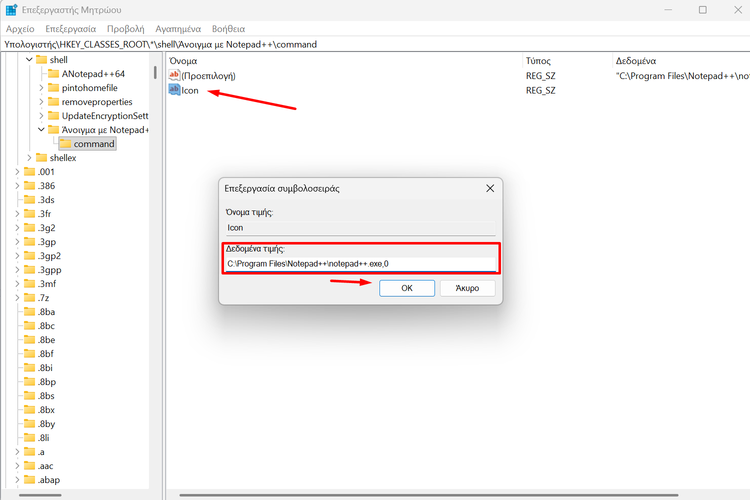Expand the removeproperties key
Image resolution: width=750 pixels, height=500 pixels.
[41, 102]
